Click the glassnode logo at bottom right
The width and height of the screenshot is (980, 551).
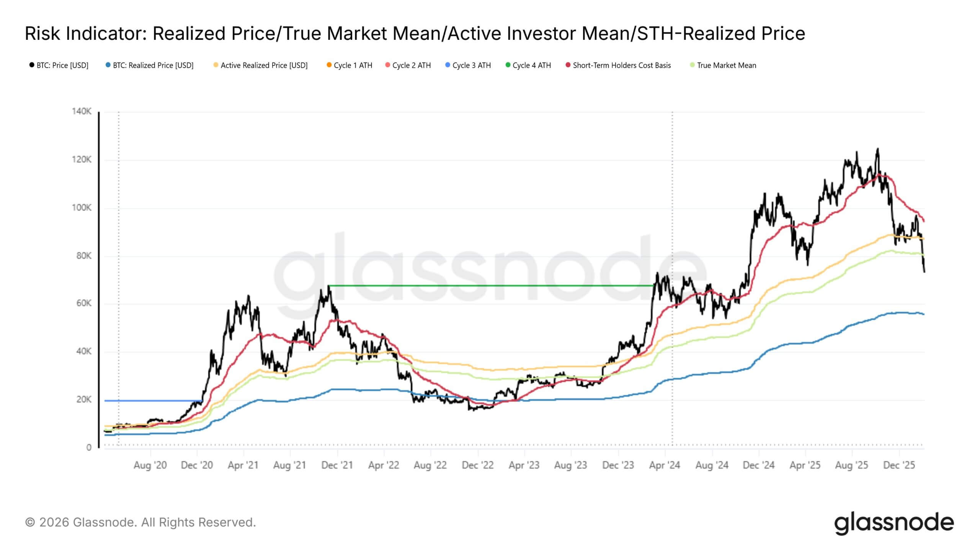pos(894,523)
